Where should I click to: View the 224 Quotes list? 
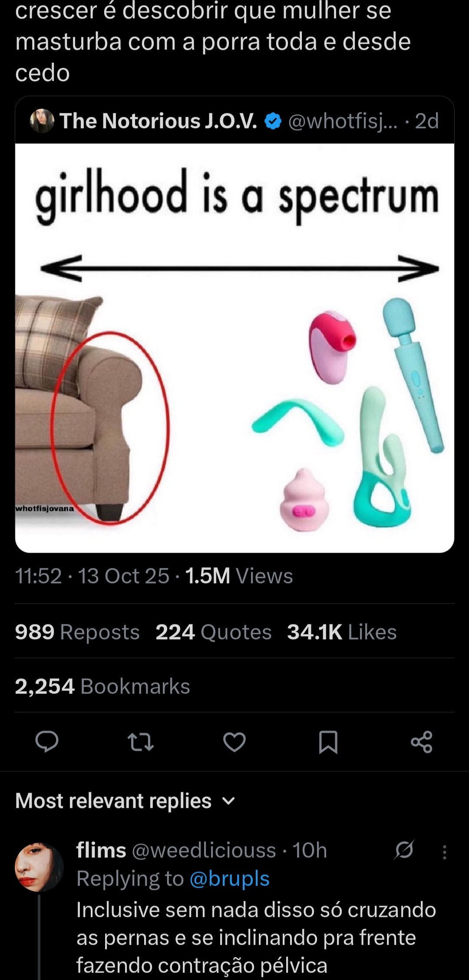pos(214,632)
